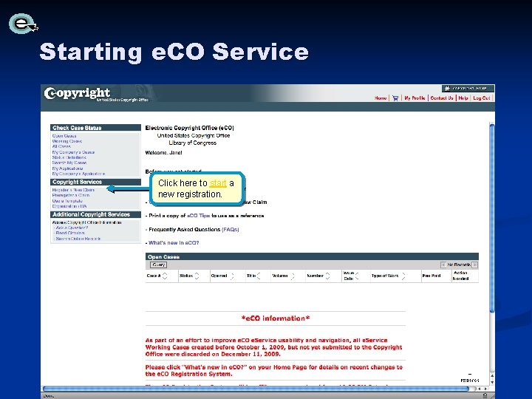
Task: Sort by Number column arrows
Action: pyautogui.click(x=327, y=276)
